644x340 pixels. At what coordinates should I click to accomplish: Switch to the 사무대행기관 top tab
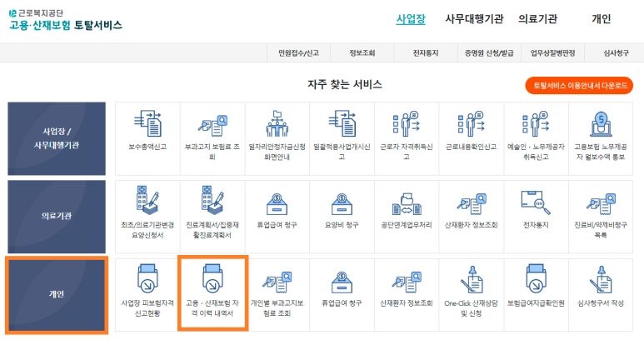[x=474, y=19]
